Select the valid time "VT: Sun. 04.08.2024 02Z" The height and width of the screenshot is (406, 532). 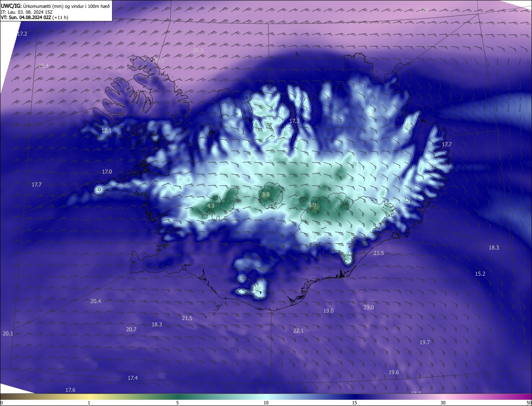point(26,17)
